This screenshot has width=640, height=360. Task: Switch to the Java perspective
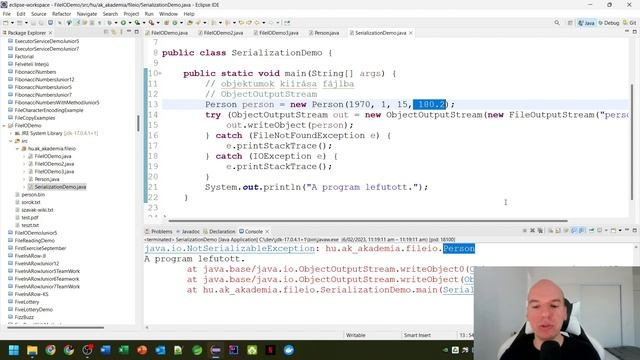click(x=587, y=23)
